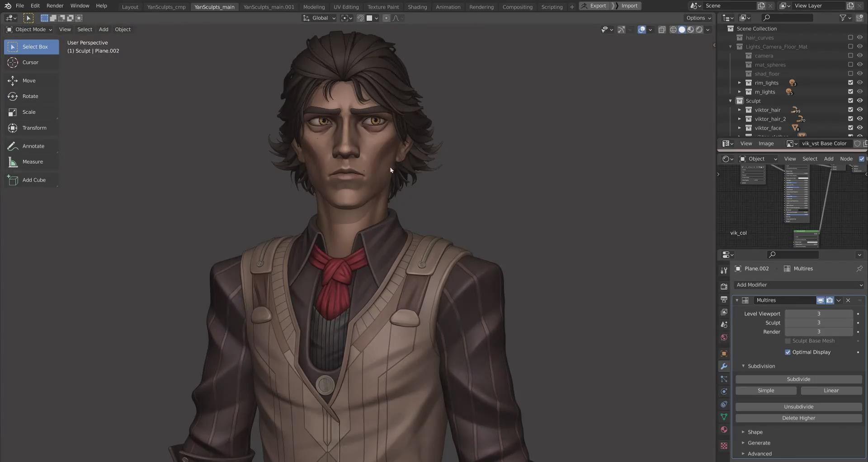Expand the Shape subpanel
The image size is (868, 462).
click(x=755, y=432)
